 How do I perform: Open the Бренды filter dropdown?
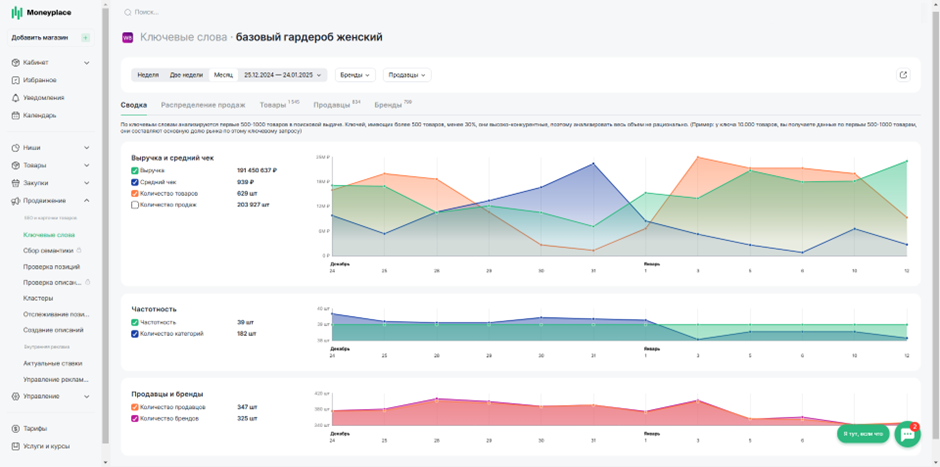tap(355, 75)
